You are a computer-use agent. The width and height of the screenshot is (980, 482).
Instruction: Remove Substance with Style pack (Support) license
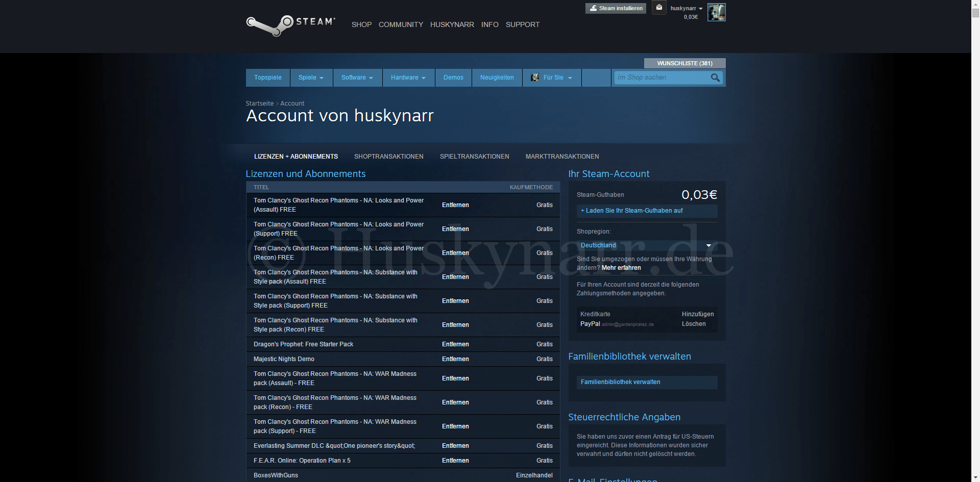(x=455, y=301)
